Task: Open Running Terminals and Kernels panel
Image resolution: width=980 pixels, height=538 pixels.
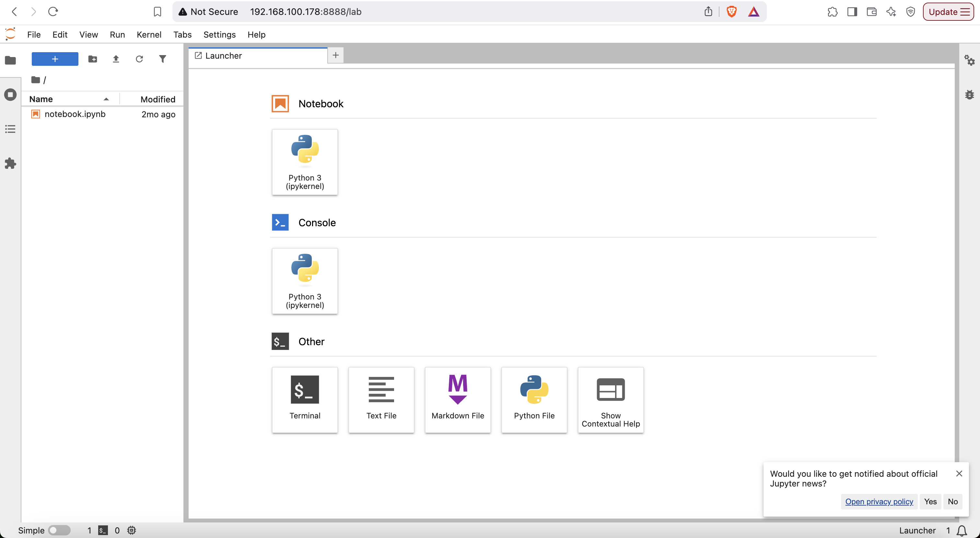Action: tap(10, 94)
